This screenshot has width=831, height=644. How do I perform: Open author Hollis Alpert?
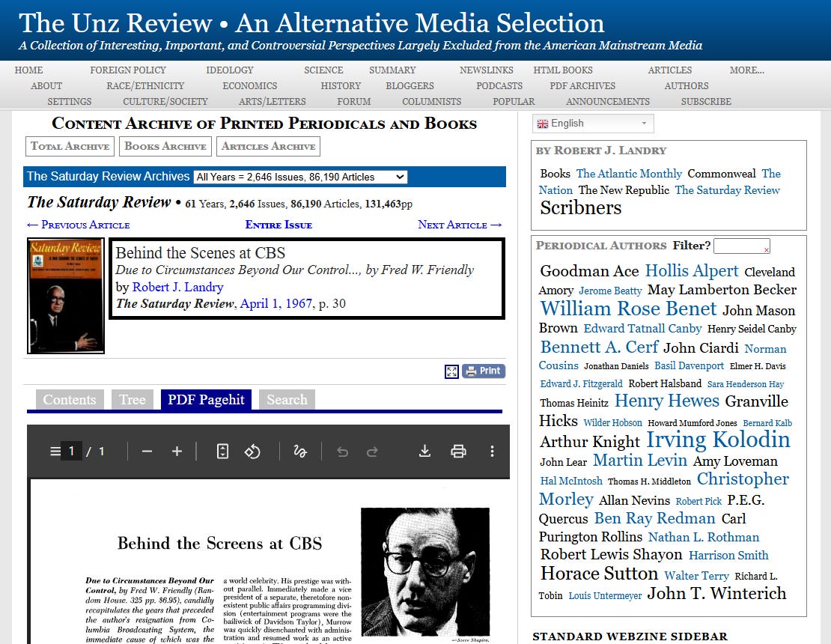(692, 270)
